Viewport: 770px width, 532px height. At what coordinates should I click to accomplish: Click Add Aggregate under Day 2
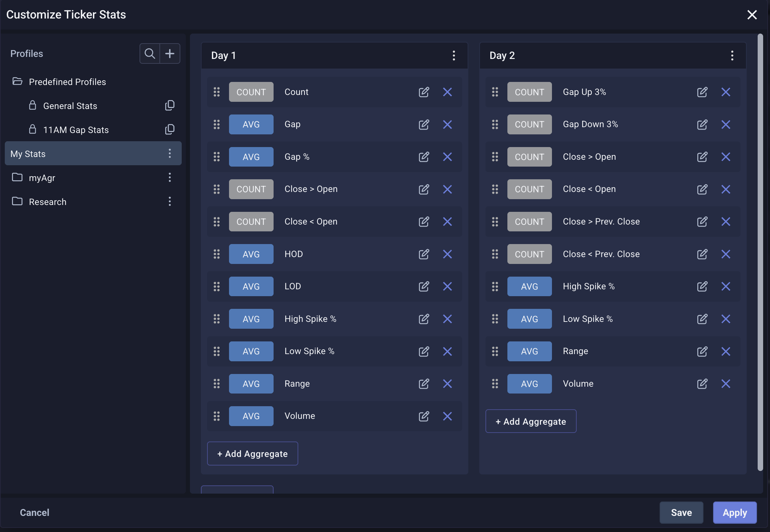[x=531, y=421]
